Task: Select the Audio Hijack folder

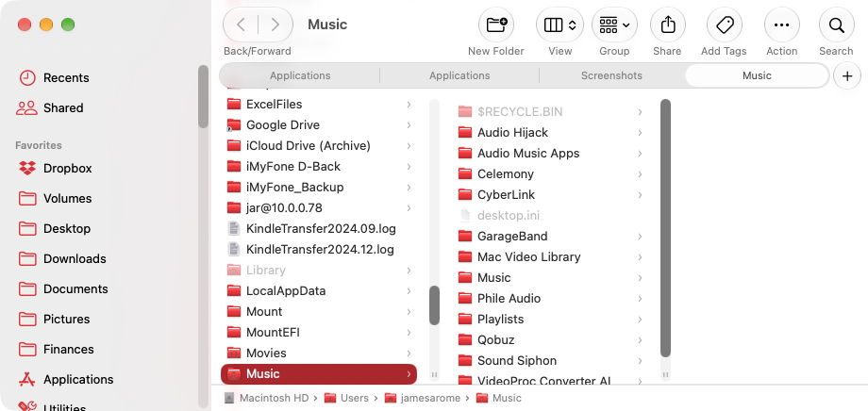Action: click(x=551, y=132)
